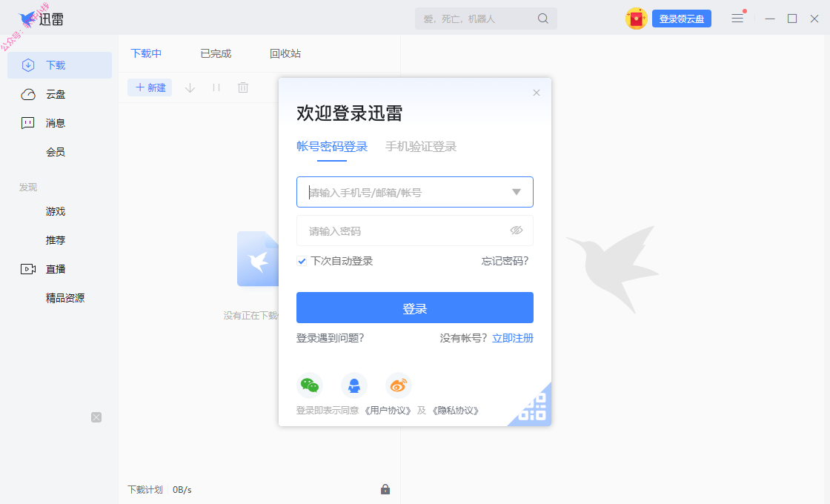Click the 登录遇到问题? link
Image resolution: width=830 pixels, height=504 pixels.
click(x=331, y=338)
